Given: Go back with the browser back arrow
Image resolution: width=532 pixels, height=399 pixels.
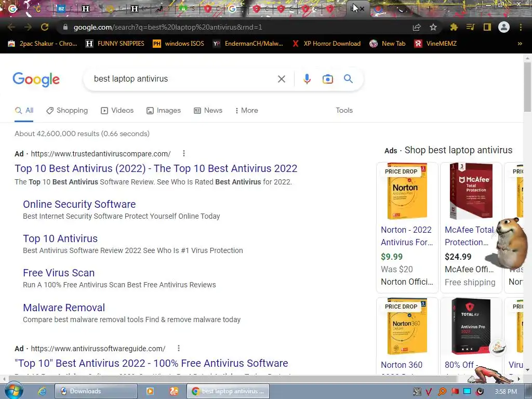Looking at the screenshot, I should tap(11, 27).
